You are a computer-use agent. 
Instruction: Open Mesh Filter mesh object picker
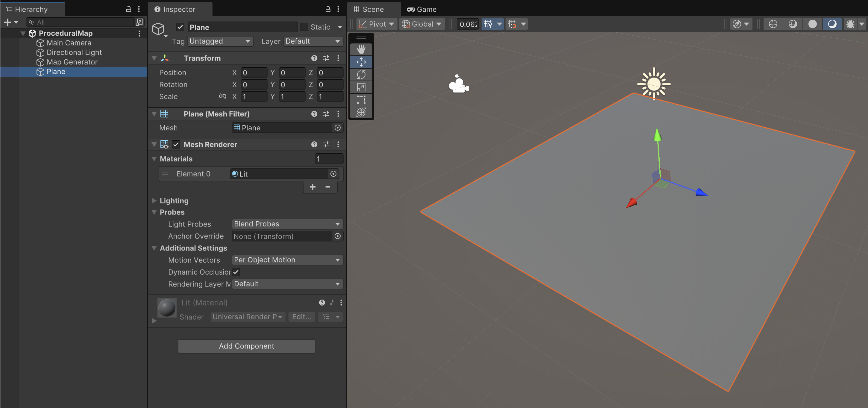point(337,128)
